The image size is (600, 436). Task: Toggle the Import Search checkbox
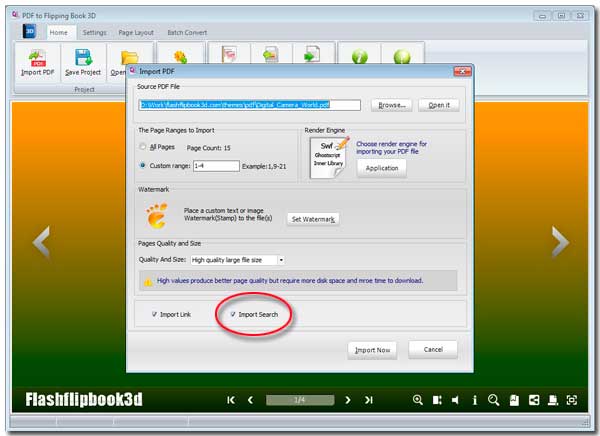pyautogui.click(x=233, y=314)
